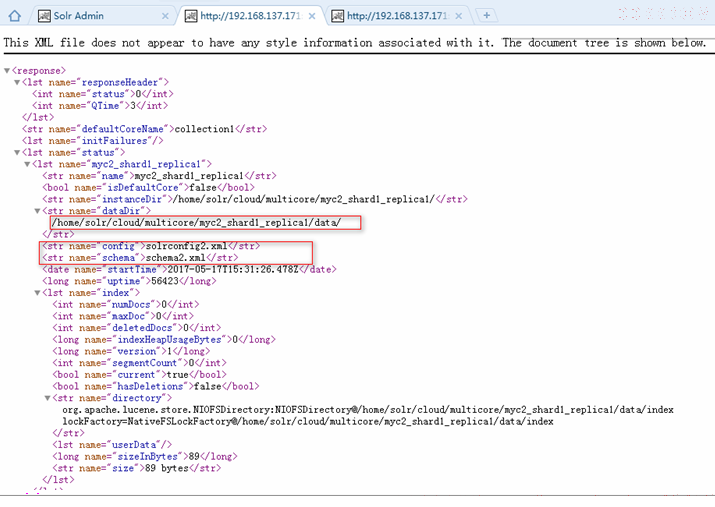Click the indexHeapUsageBytes long line
715x507 pixels.
point(164,340)
